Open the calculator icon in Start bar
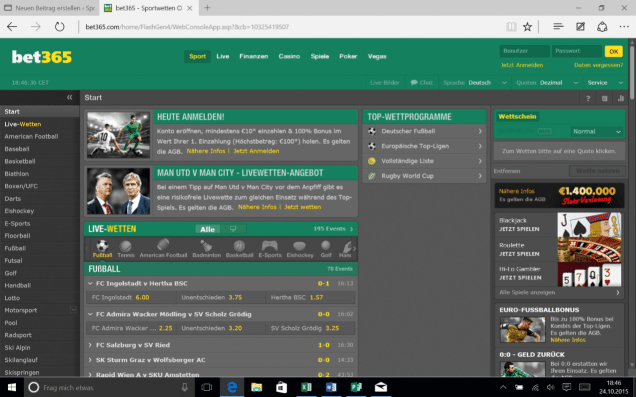This screenshot has height=397, width=636. pos(604,98)
